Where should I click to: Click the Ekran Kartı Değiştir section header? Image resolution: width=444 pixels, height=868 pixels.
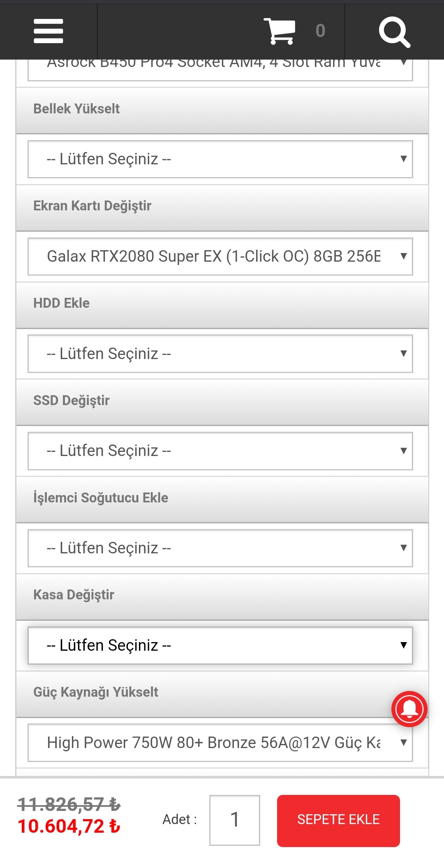(92, 206)
